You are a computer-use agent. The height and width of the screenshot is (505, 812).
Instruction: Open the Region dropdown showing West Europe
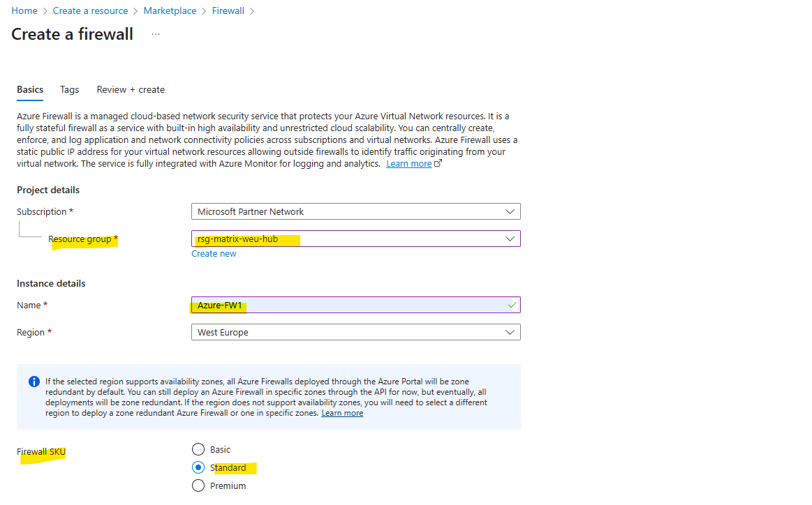[x=356, y=332]
